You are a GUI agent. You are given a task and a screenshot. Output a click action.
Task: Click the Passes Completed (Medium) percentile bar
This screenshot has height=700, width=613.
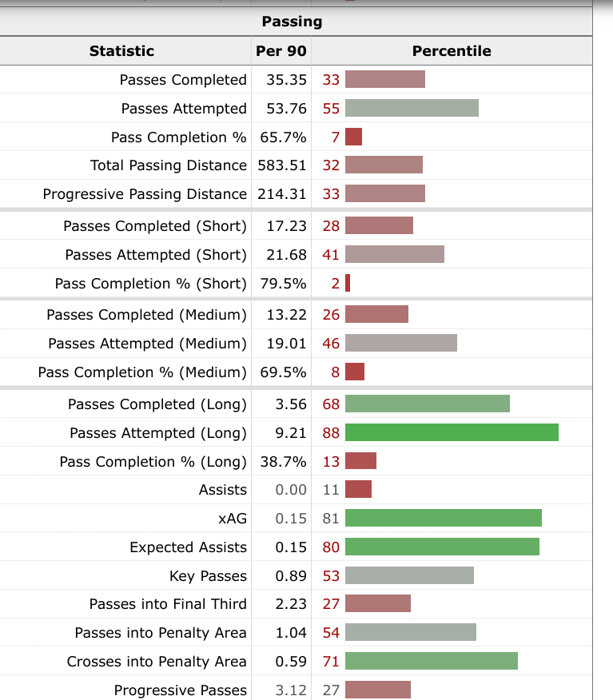(x=376, y=315)
